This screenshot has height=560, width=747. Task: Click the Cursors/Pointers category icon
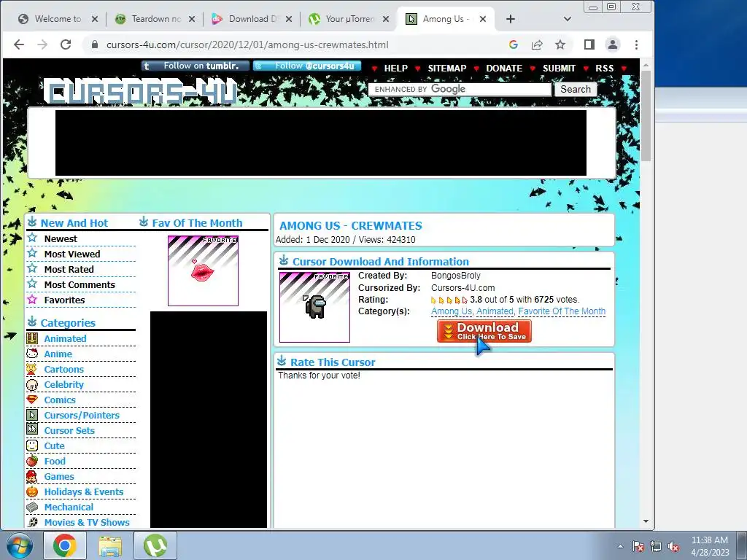(x=32, y=415)
